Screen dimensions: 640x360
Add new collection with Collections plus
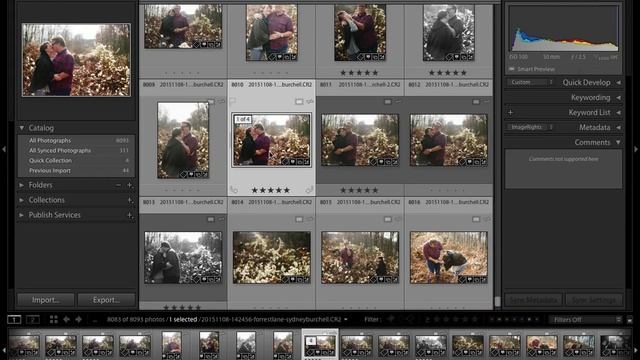click(130, 200)
